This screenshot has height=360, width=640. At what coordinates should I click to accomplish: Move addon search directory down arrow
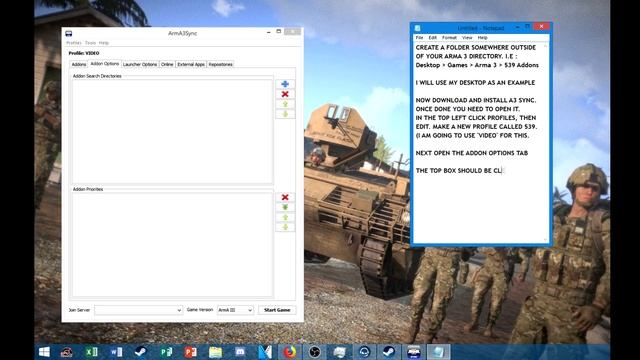pyautogui.click(x=285, y=114)
